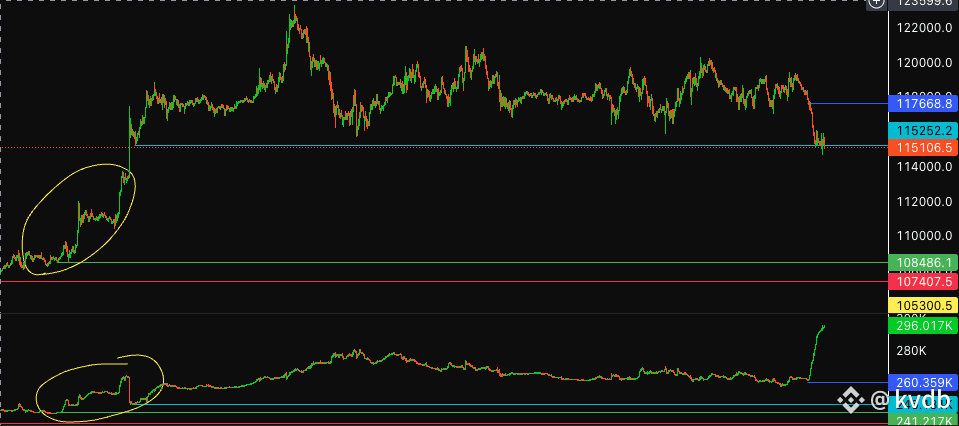Click the 110000.0 price axis label
Image resolution: width=959 pixels, height=426 pixels.
(924, 235)
